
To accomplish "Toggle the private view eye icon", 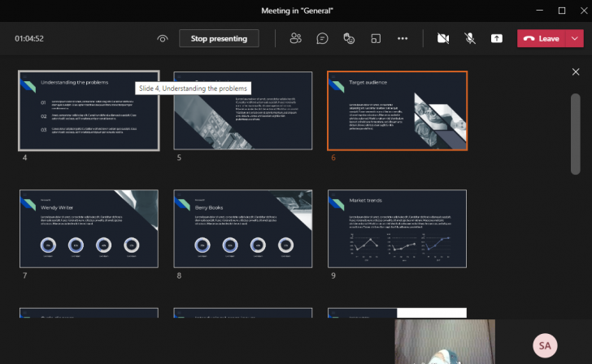I will 163,38.
